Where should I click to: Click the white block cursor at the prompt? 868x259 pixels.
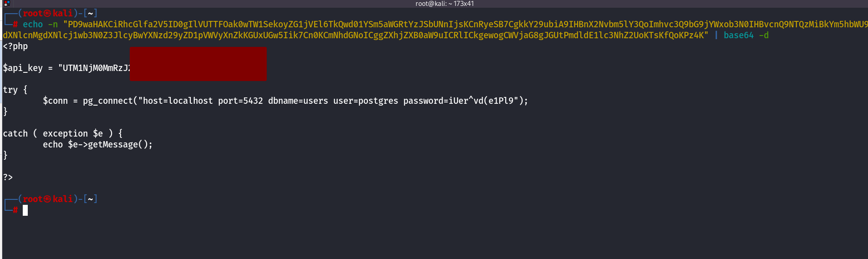pos(25,210)
